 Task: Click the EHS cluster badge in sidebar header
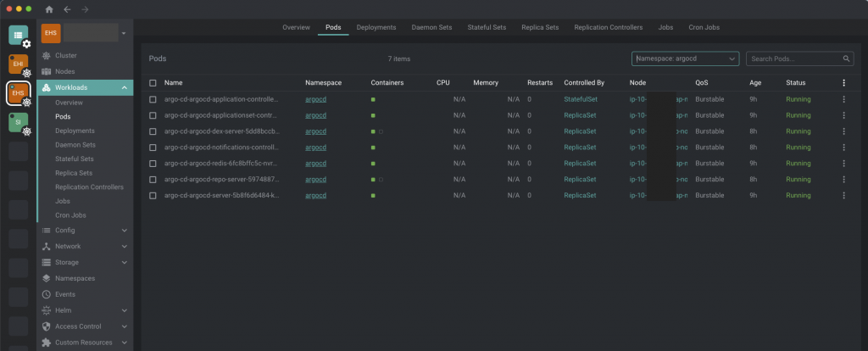pyautogui.click(x=51, y=33)
